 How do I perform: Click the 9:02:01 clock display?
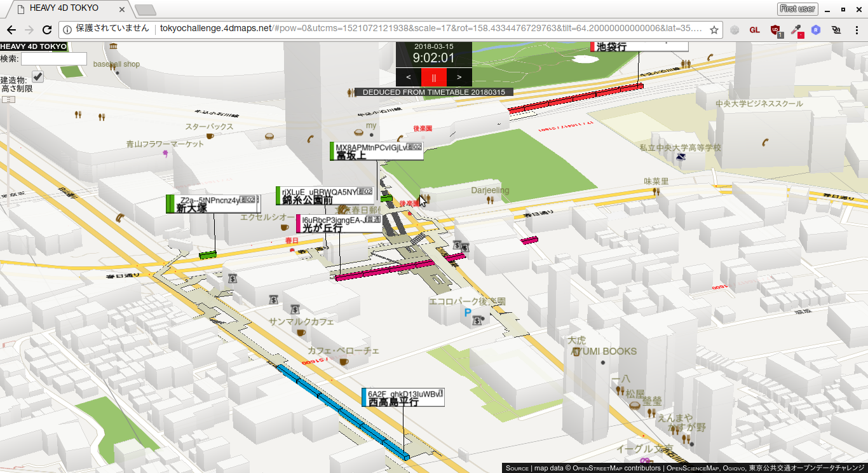pyautogui.click(x=434, y=58)
